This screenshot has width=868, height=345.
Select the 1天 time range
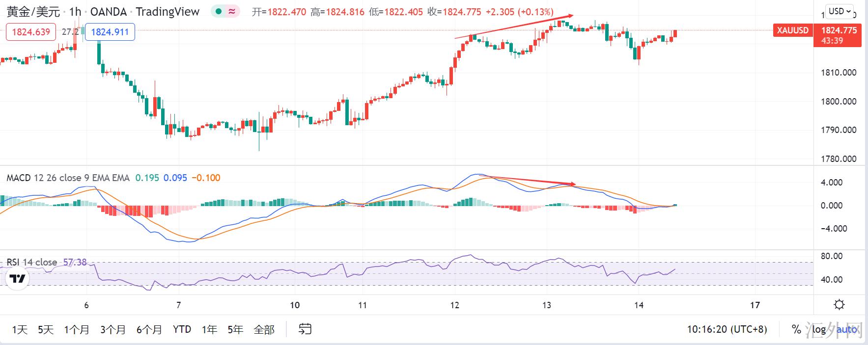pyautogui.click(x=20, y=329)
